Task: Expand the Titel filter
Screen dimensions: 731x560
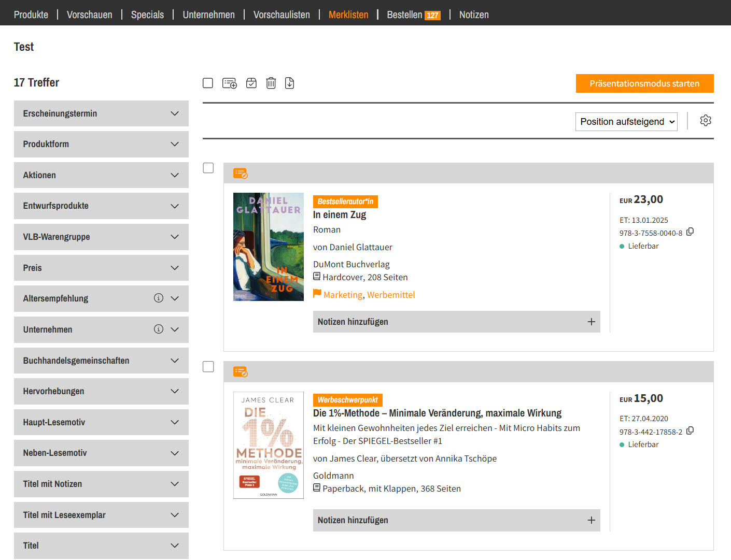Action: click(x=101, y=545)
